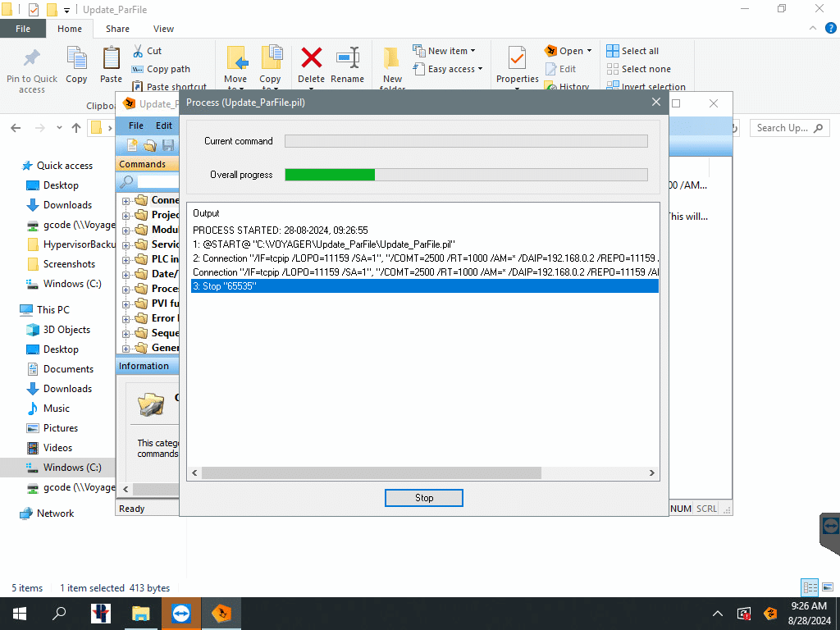Show hidden system tray icons

pos(718,613)
